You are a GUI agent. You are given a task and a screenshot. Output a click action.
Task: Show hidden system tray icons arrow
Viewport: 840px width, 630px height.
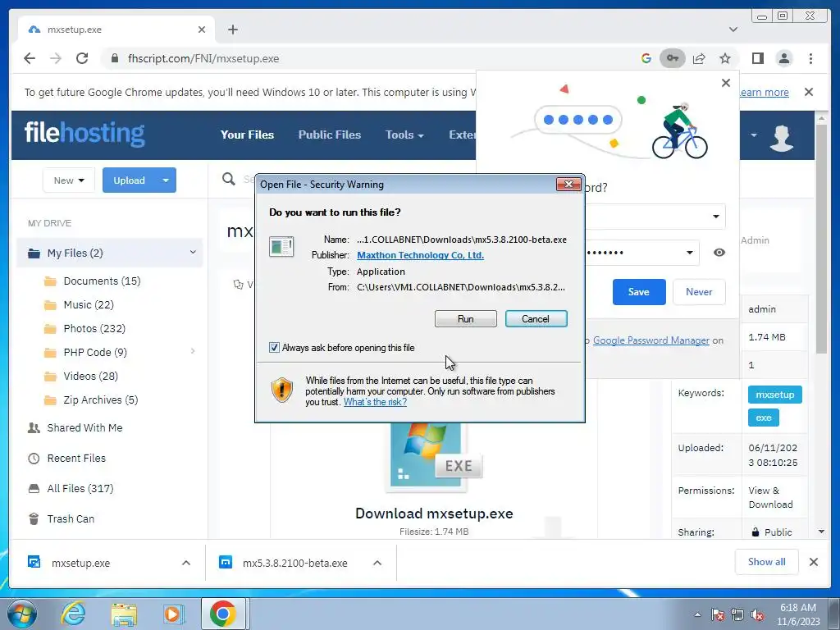(697, 615)
